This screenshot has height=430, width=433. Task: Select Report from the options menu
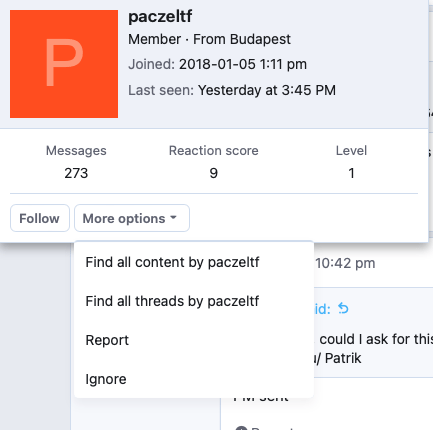pyautogui.click(x=107, y=340)
